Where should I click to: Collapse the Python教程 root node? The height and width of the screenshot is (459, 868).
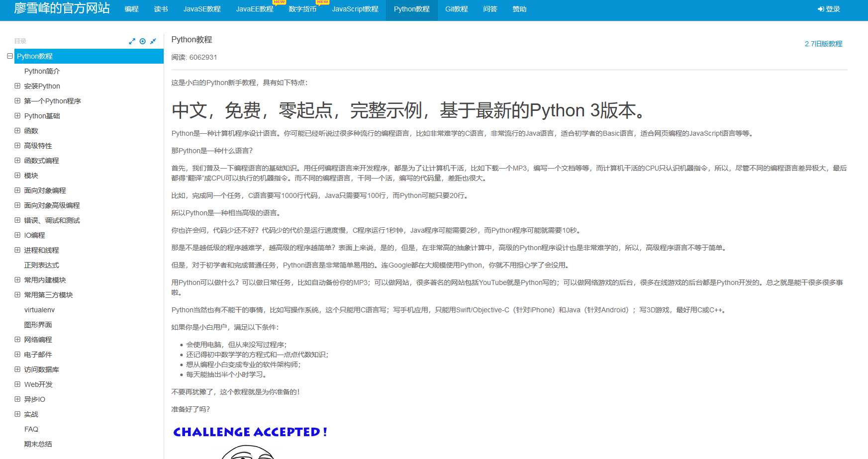10,56
